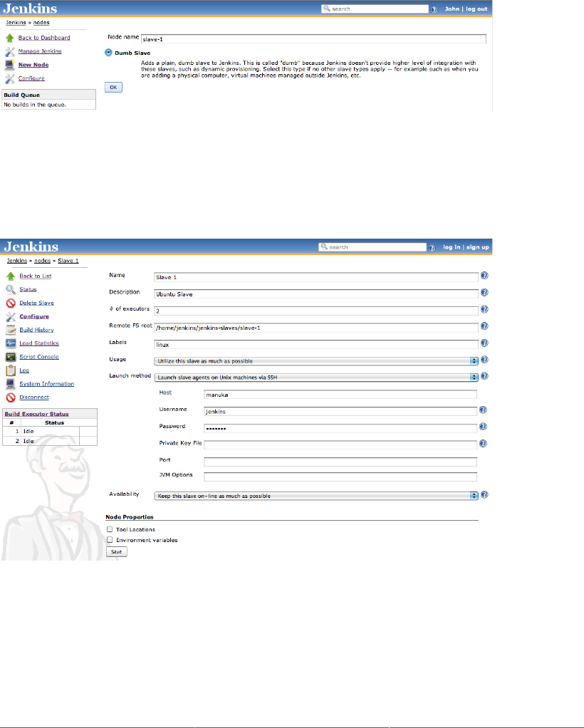The image size is (584, 728).
Task: Click the green Back to Dashboard arrow icon
Action: (10, 38)
